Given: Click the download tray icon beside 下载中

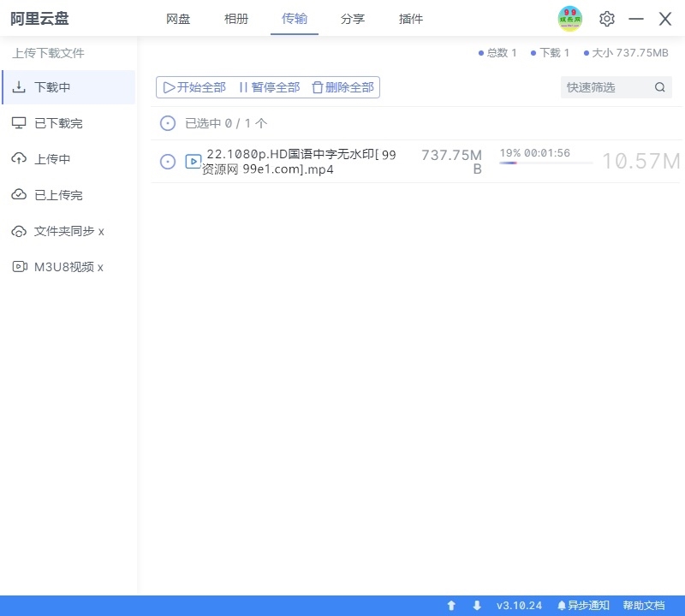Looking at the screenshot, I should pyautogui.click(x=19, y=87).
